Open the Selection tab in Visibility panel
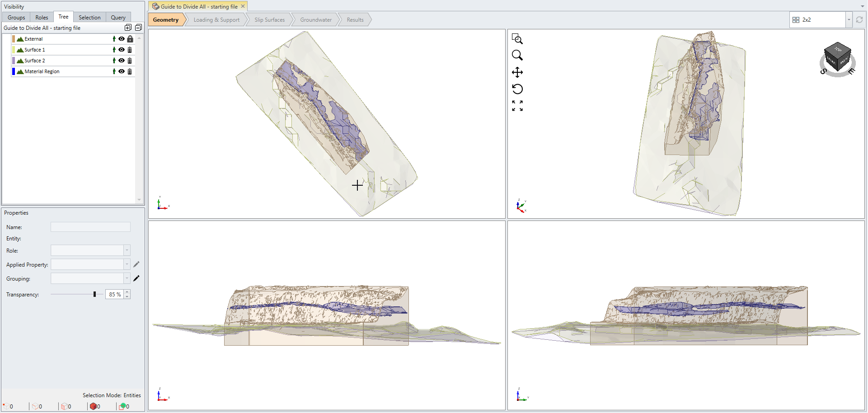The width and height of the screenshot is (868, 413). point(89,17)
